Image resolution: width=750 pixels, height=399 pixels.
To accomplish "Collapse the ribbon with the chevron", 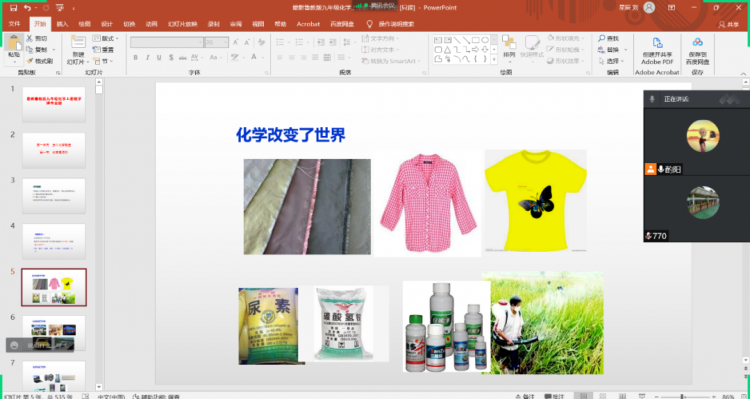I will [743, 73].
